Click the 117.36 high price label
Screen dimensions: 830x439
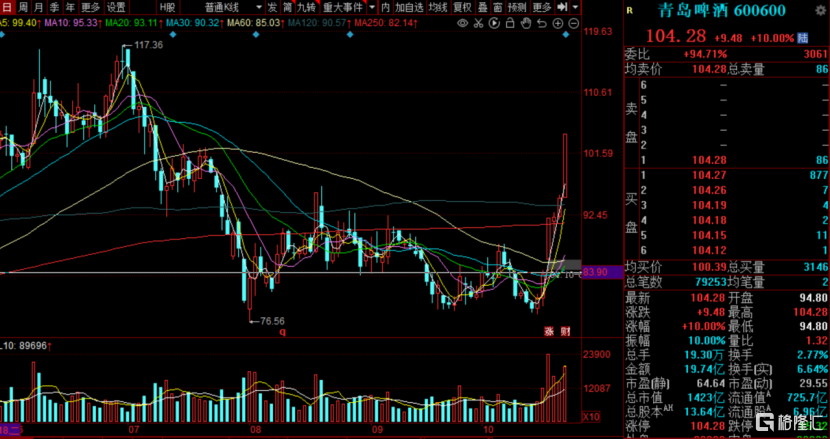click(149, 46)
